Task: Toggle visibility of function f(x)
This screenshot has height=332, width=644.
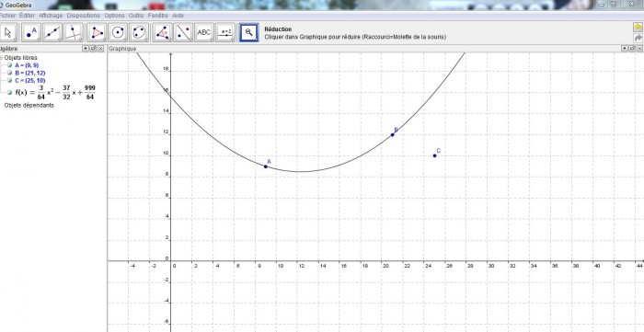Action: [9, 92]
